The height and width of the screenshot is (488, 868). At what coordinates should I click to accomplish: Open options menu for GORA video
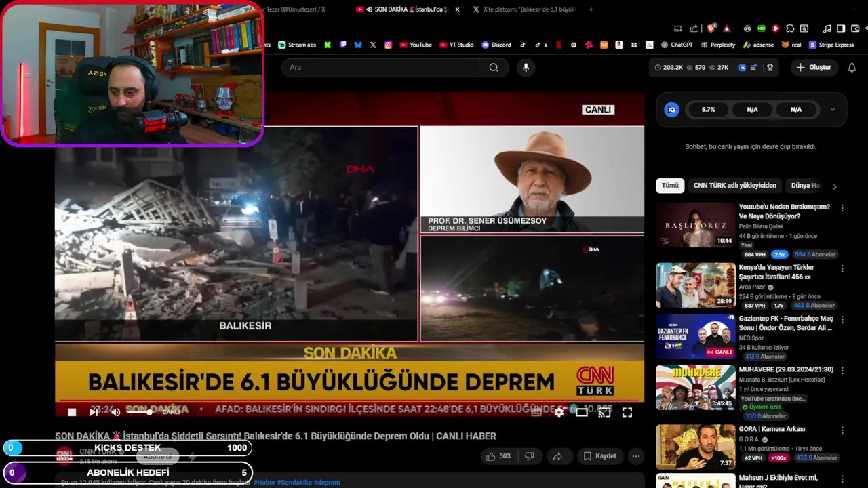coord(842,430)
